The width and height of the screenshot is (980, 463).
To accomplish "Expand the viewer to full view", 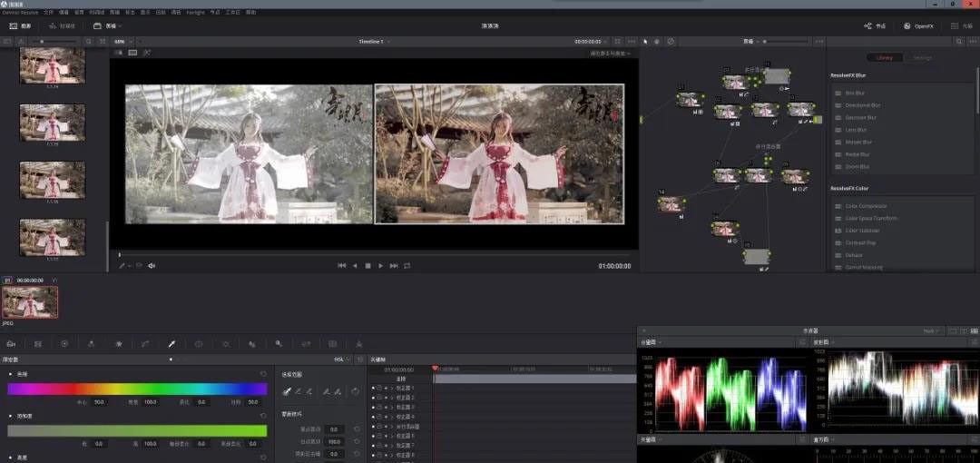I will [x=618, y=41].
